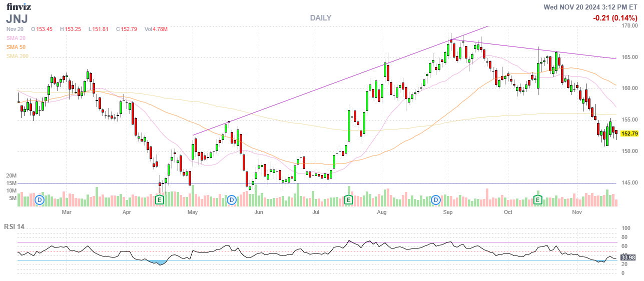Click the late-August dividend 'D' marker

(436, 200)
